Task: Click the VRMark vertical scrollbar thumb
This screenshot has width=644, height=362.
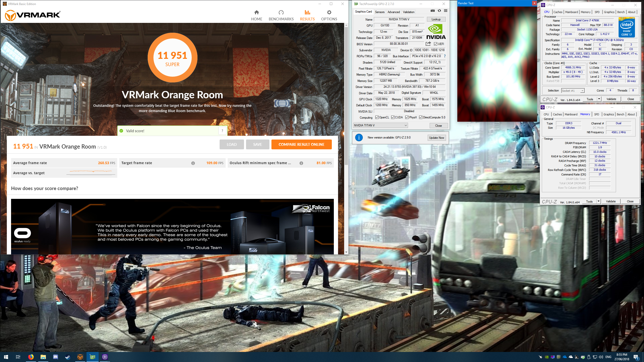Action: point(346,96)
